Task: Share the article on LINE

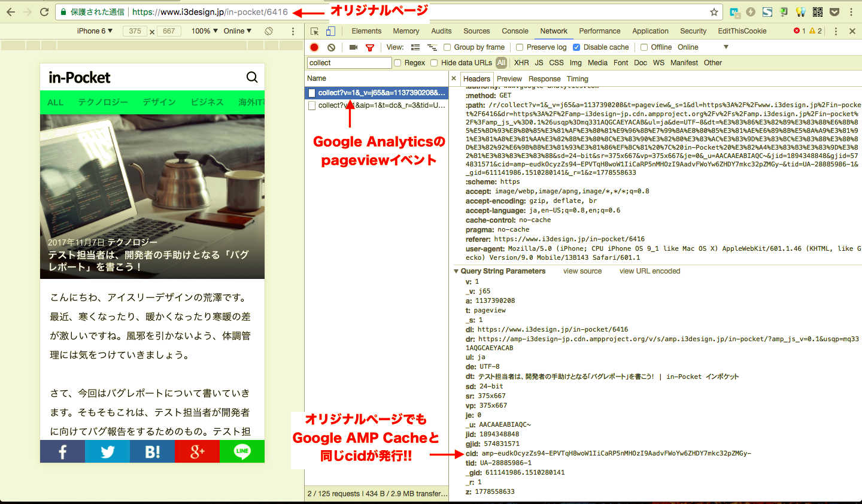Action: 242,451
